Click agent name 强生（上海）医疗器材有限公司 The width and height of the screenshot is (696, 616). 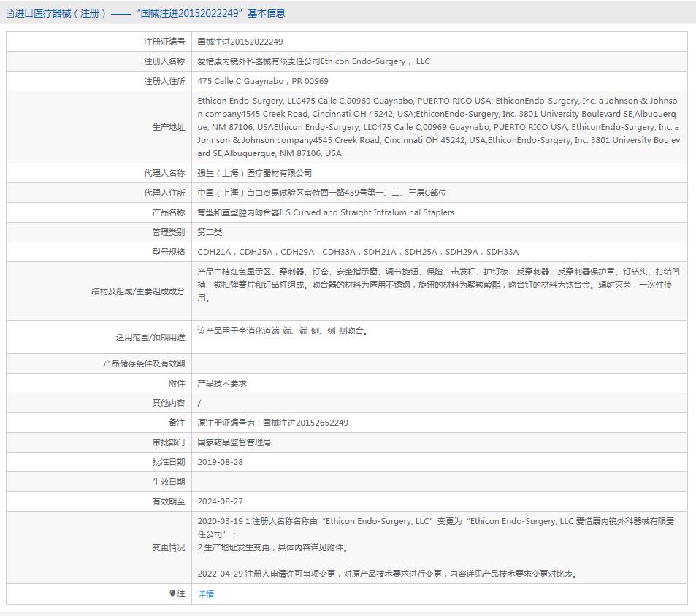click(254, 173)
